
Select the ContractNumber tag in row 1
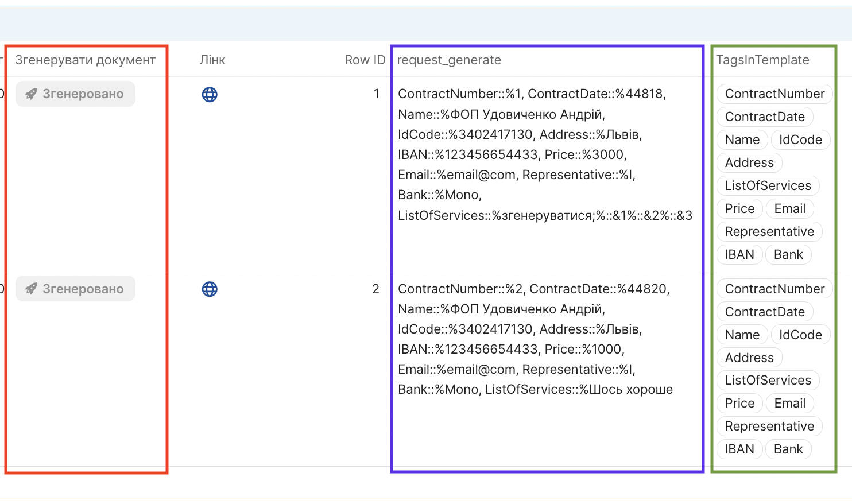click(x=774, y=94)
